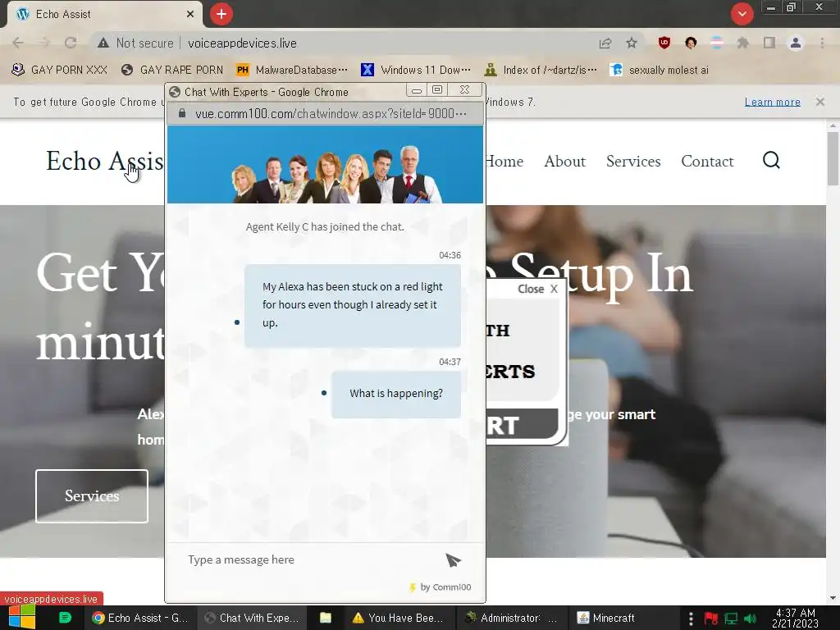Send the chat message with arrow icon
The image size is (840, 630).
point(453,559)
